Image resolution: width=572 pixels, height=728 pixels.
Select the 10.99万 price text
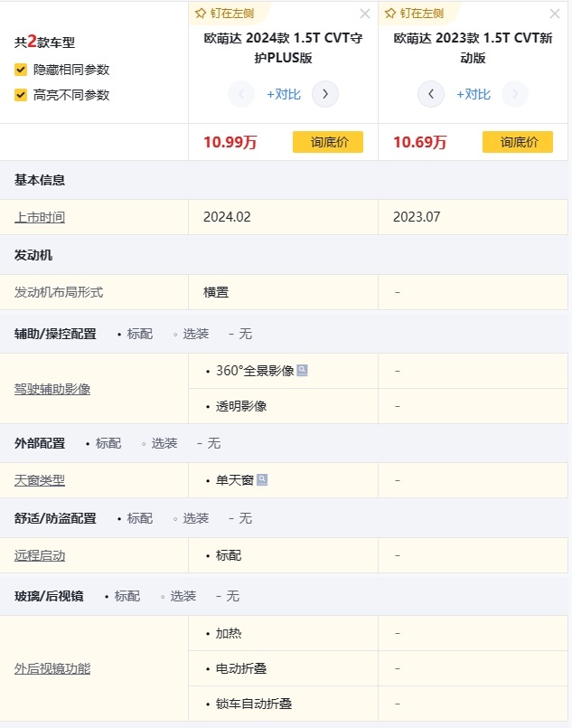click(230, 142)
